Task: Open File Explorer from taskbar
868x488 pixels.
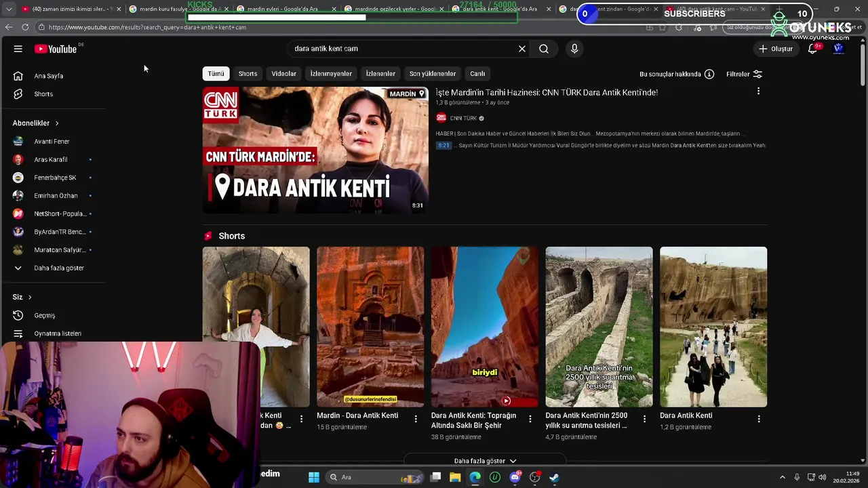Action: pyautogui.click(x=455, y=477)
